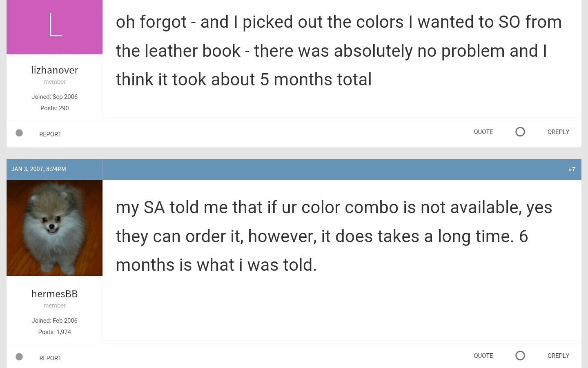
Task: Click hermesBB's message about 6 months wait
Action: tap(334, 236)
